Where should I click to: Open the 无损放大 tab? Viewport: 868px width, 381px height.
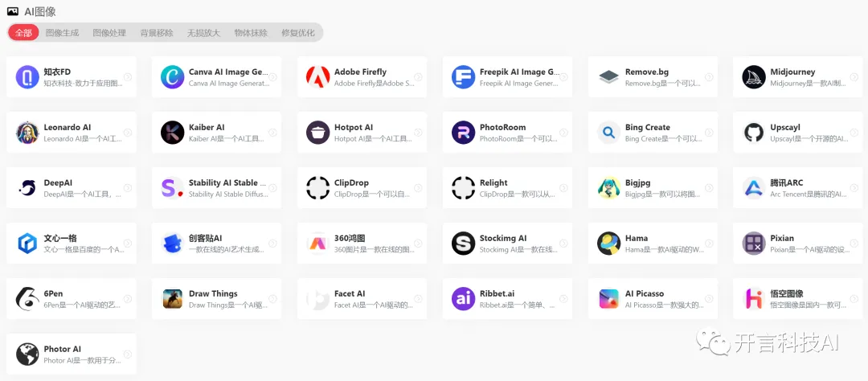pyautogui.click(x=203, y=33)
